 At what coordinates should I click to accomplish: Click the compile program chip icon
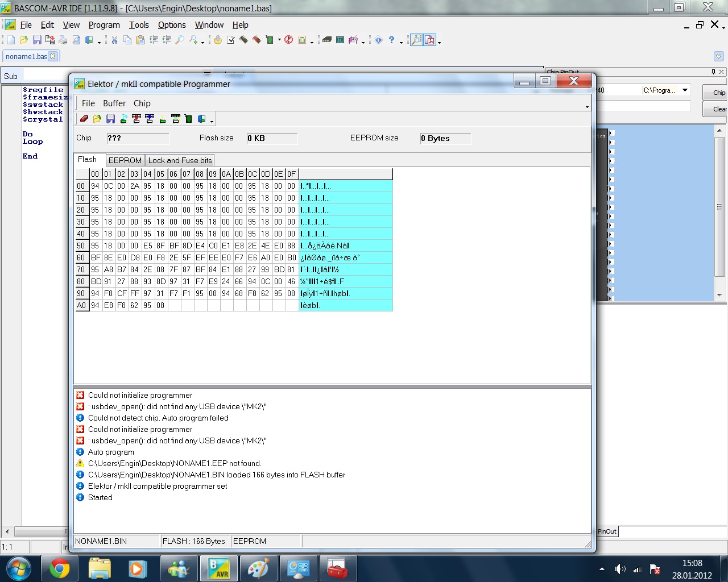click(244, 40)
